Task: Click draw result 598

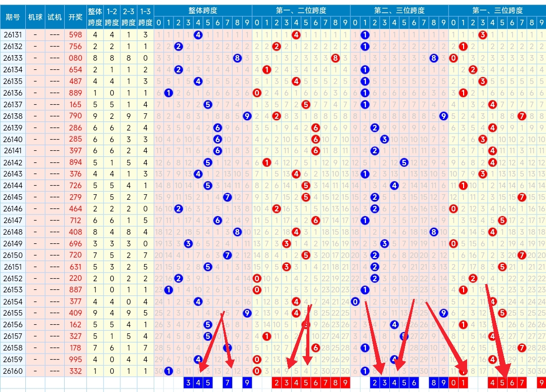Action: point(75,35)
